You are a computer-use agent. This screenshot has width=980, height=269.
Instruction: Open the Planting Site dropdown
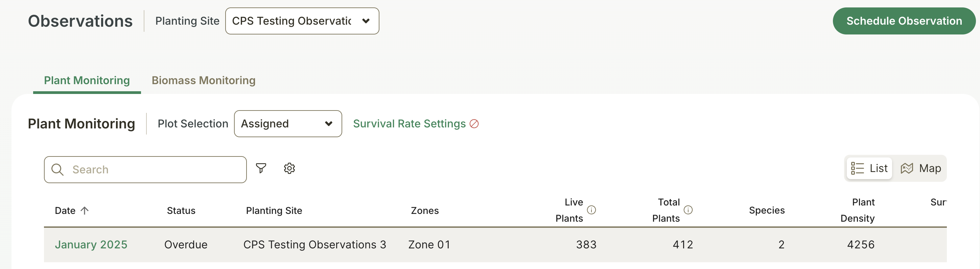pos(302,21)
